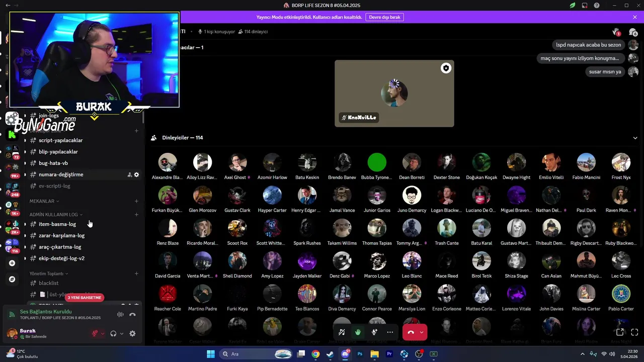The width and height of the screenshot is (644, 362).
Task: Collapse Yönetim Toplantı category
Action: [49, 274]
